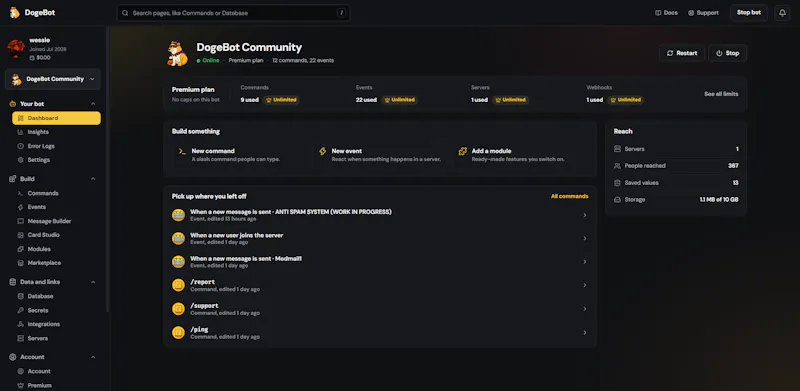Click wessie's profile avatar
Screen dimensions: 800x391
click(16, 48)
